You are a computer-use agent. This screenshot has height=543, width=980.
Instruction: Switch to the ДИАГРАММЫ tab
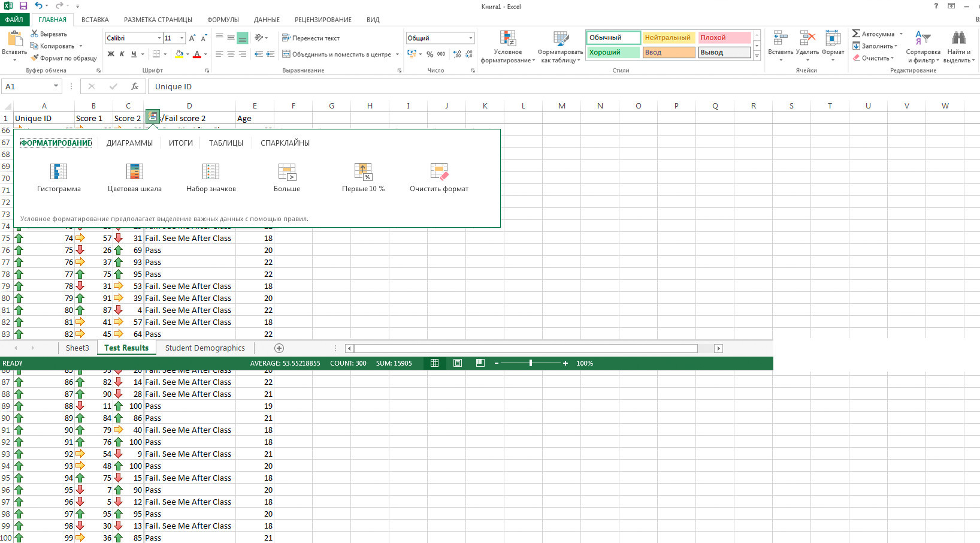pyautogui.click(x=129, y=143)
